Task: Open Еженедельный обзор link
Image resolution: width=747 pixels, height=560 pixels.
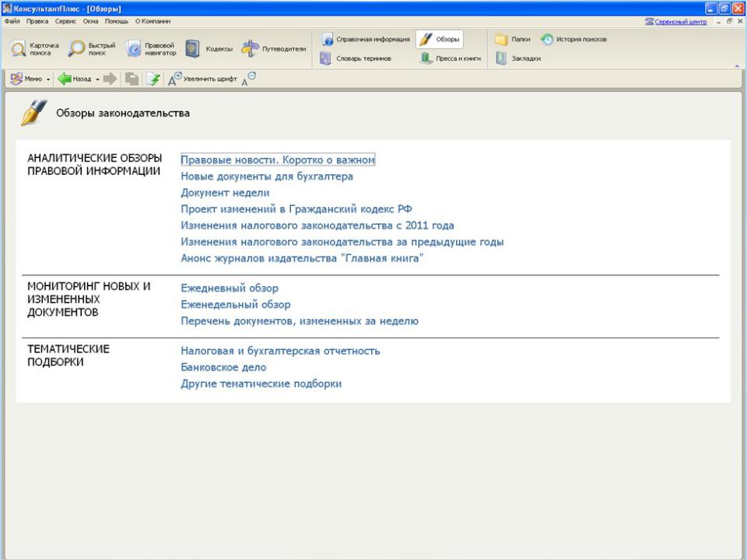Action: [235, 304]
